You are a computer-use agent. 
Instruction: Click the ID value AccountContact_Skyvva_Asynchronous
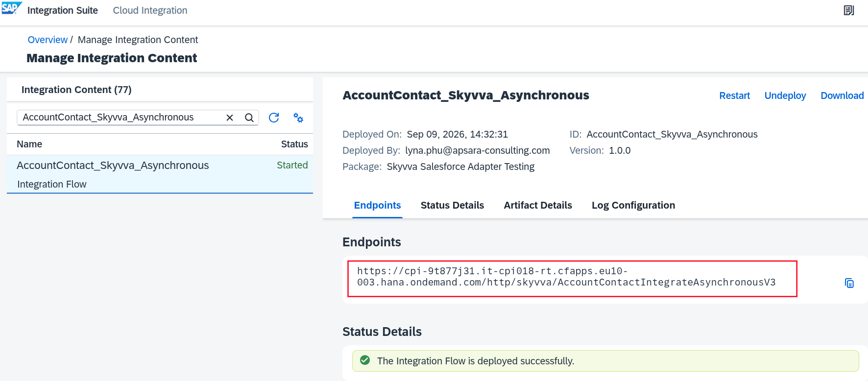tap(672, 134)
